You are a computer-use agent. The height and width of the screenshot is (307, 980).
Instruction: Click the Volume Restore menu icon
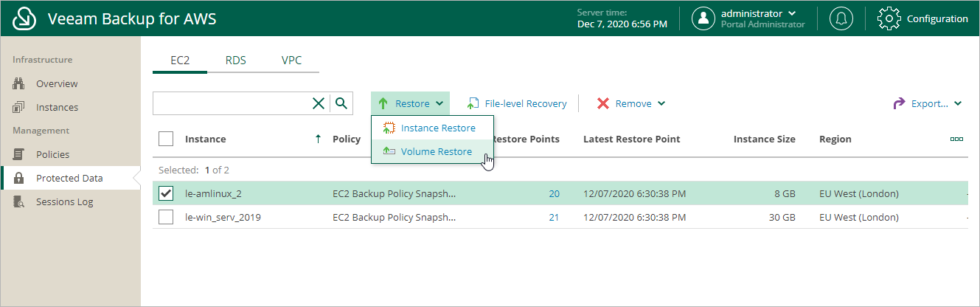(x=389, y=151)
